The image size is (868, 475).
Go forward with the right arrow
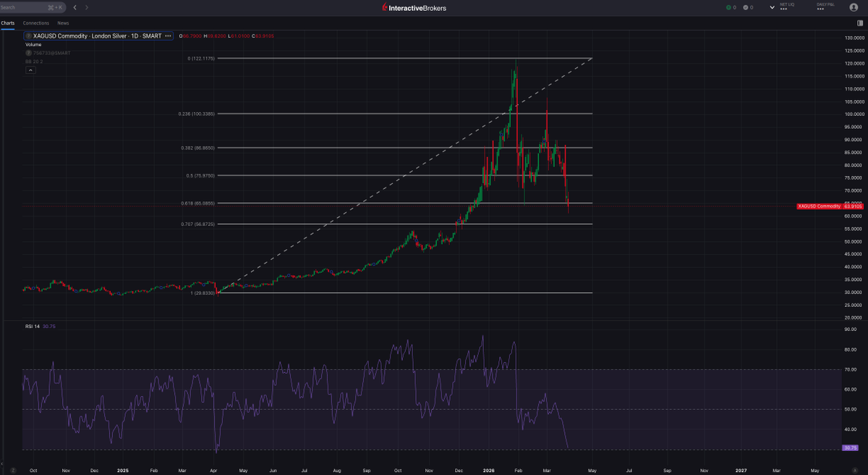coord(87,7)
